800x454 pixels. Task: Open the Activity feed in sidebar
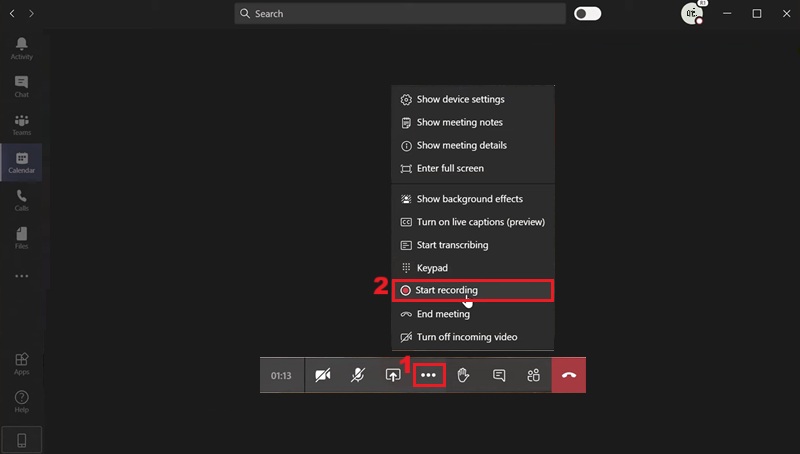[21, 47]
